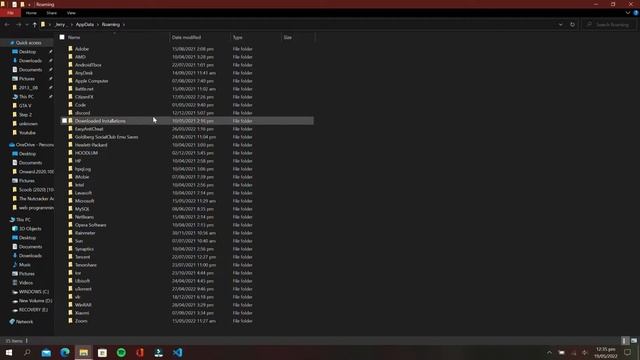
Task: Open the notification center icon
Action: (627, 352)
